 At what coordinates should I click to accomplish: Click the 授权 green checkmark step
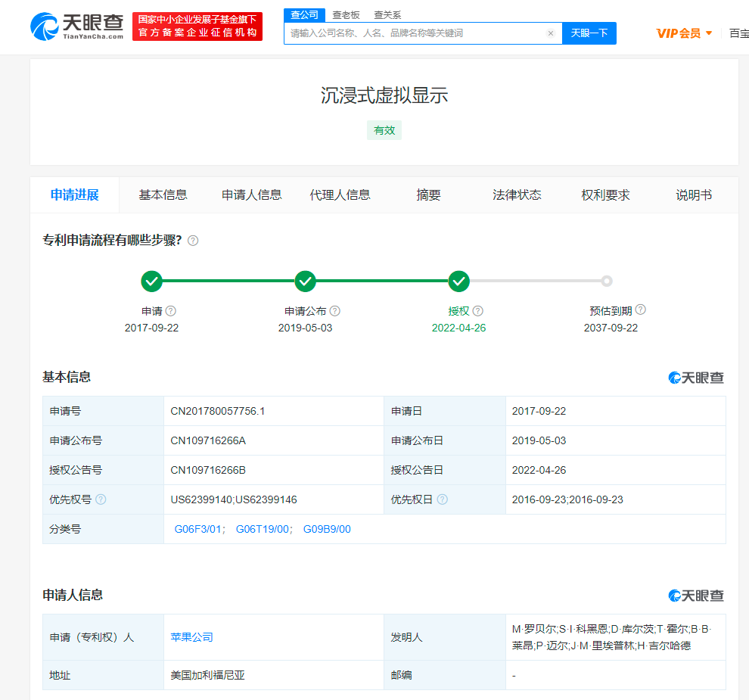tap(458, 281)
